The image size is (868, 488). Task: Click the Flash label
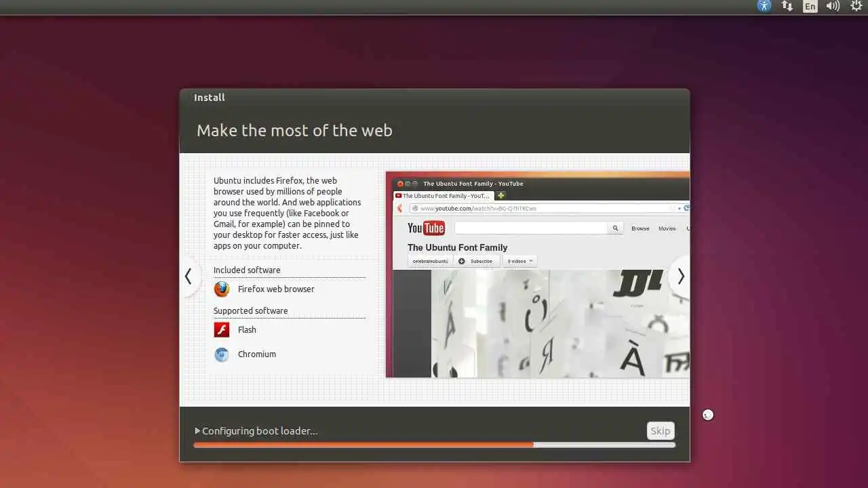point(247,330)
